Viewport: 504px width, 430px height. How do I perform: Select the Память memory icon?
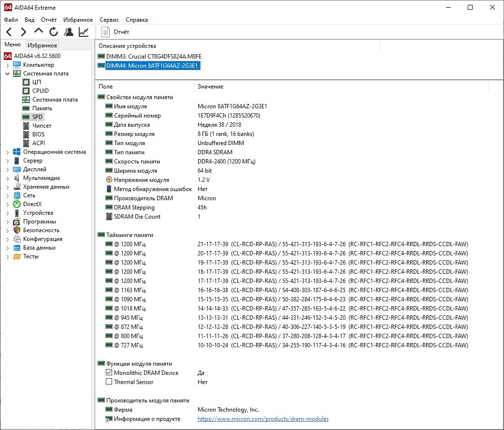26,108
